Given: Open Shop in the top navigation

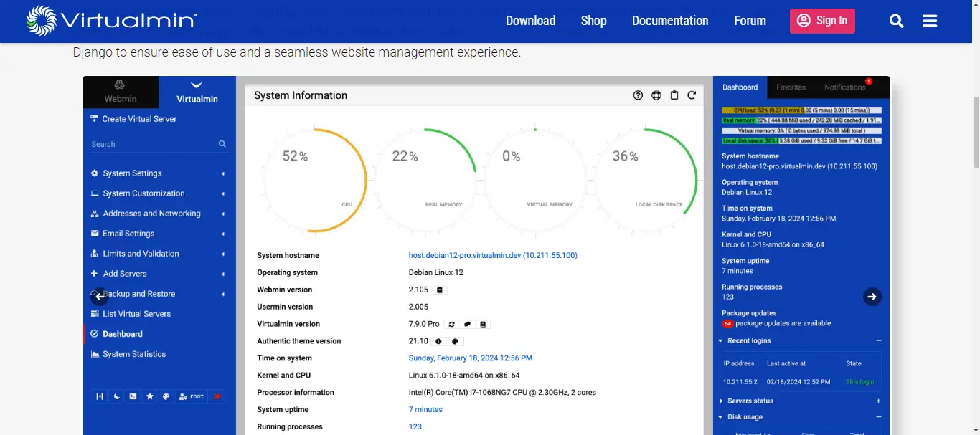Looking at the screenshot, I should pos(593,21).
